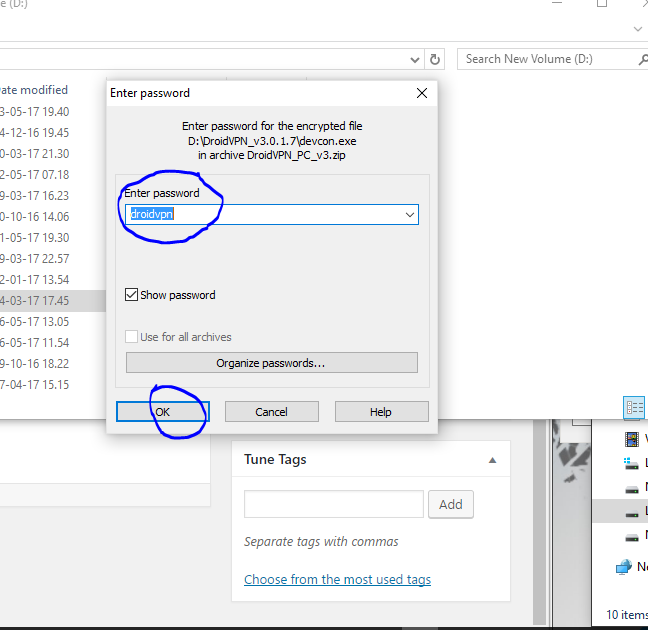The height and width of the screenshot is (630, 648).
Task: Open Choose from the most used tags link
Action: [337, 580]
